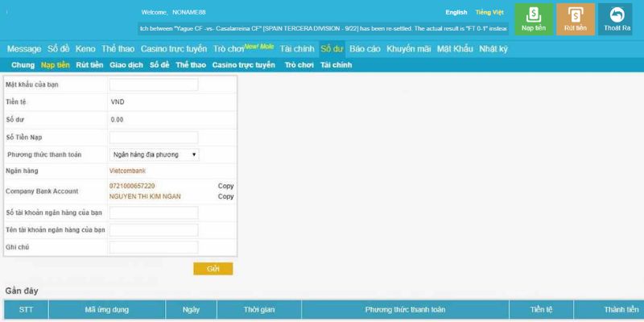
Task: Select the Khuyến mãi menu item
Action: click(408, 49)
